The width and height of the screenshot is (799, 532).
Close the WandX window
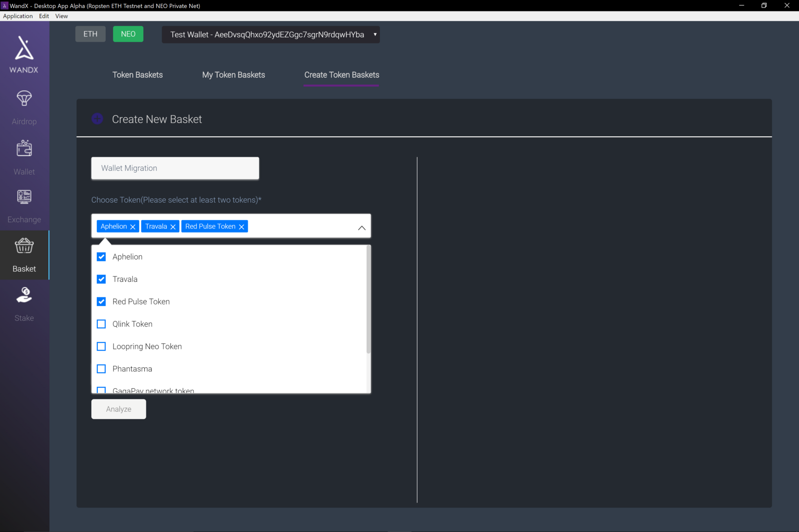787,5
